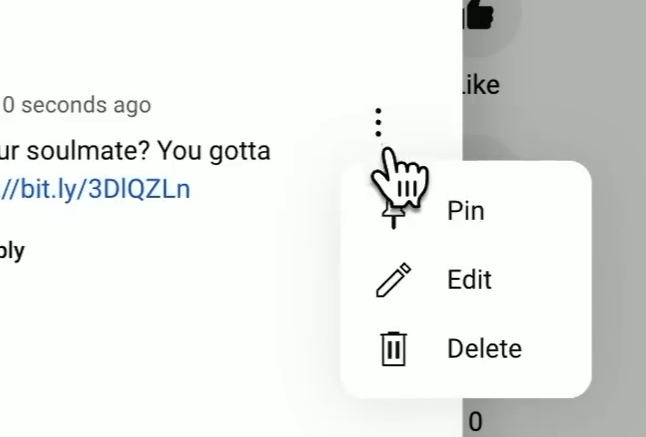The width and height of the screenshot is (646, 437).
Task: Click the 0 count below the menu
Action: 475,422
